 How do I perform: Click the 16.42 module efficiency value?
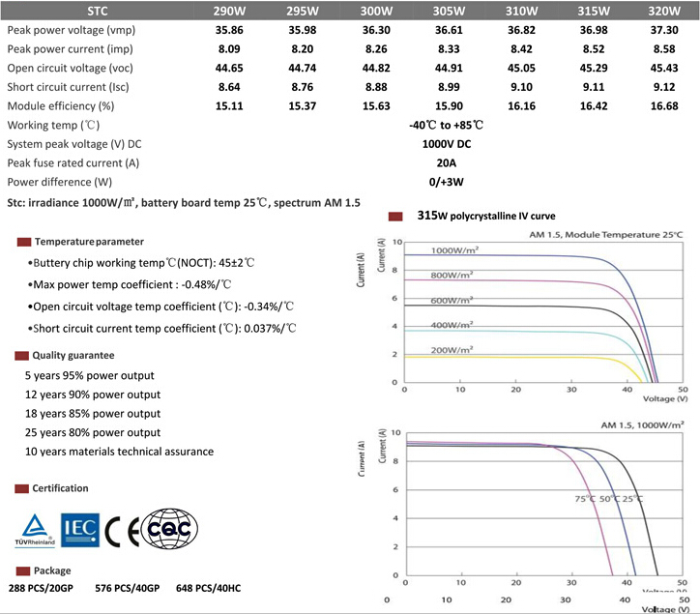(594, 105)
